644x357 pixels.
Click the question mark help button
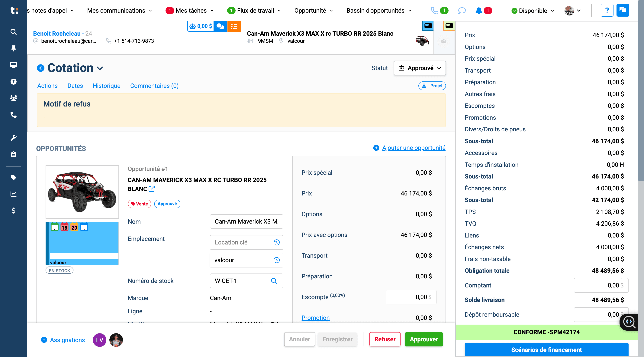pyautogui.click(x=607, y=11)
